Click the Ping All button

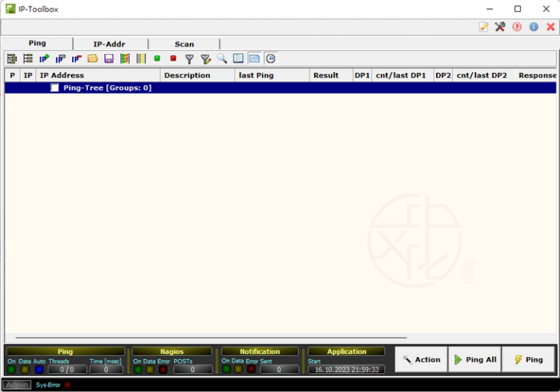coord(475,359)
